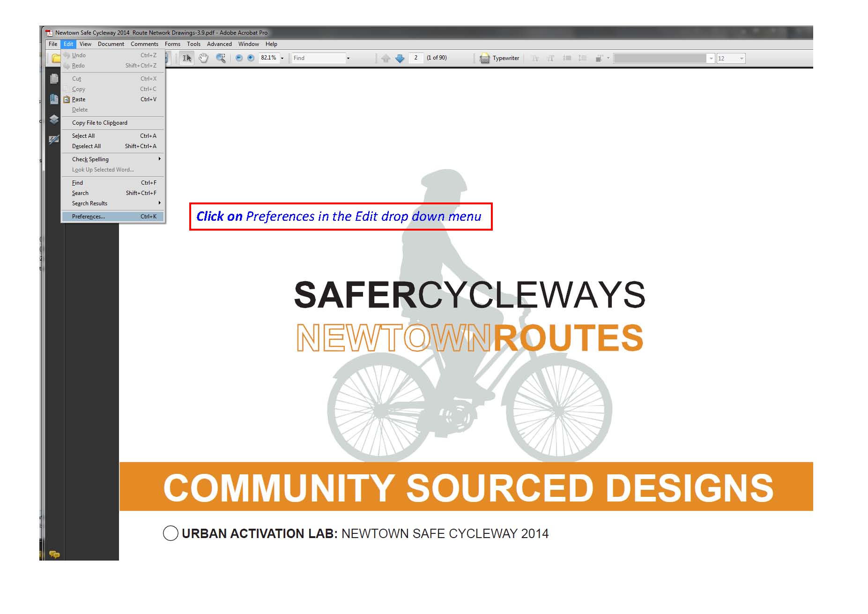
Task: Activate the Select text cursor tool
Action: 187,58
